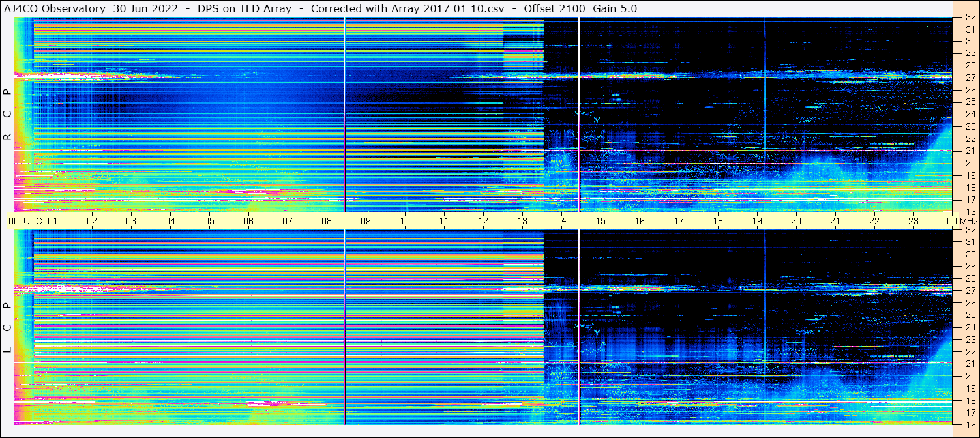Click '32' on the LCP frequency scale
This screenshot has width=980, height=438.
pyautogui.click(x=970, y=230)
